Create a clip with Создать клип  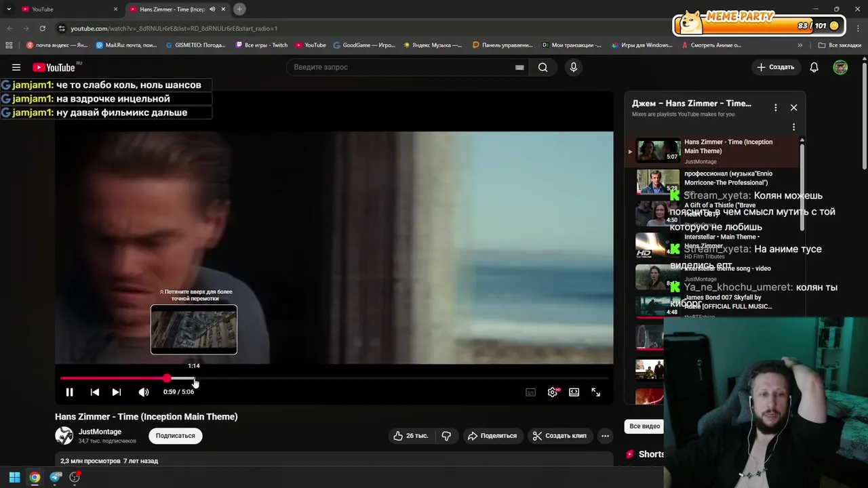[559, 436]
